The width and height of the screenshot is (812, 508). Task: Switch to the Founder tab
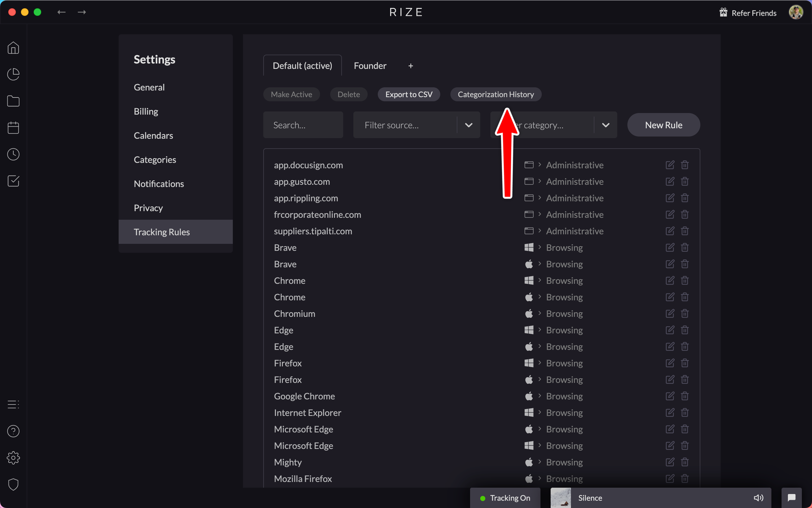(x=370, y=65)
